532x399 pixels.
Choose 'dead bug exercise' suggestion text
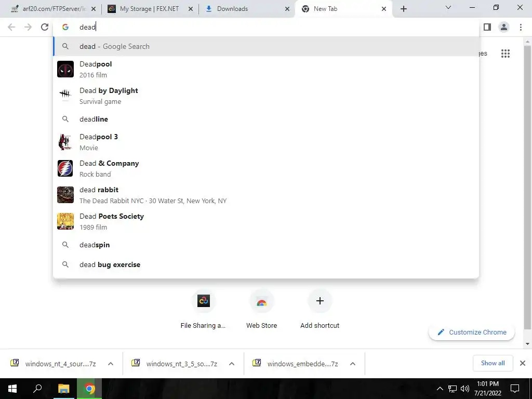point(110,264)
